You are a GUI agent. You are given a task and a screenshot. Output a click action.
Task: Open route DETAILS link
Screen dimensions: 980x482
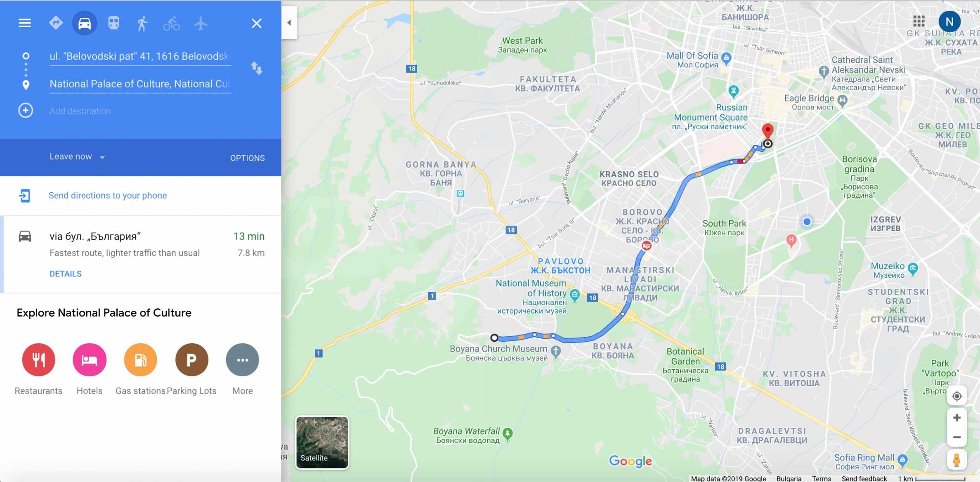pos(66,274)
